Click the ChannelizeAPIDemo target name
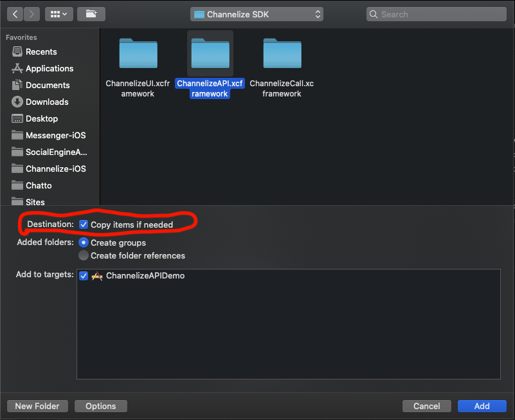The width and height of the screenshot is (515, 420). [145, 276]
